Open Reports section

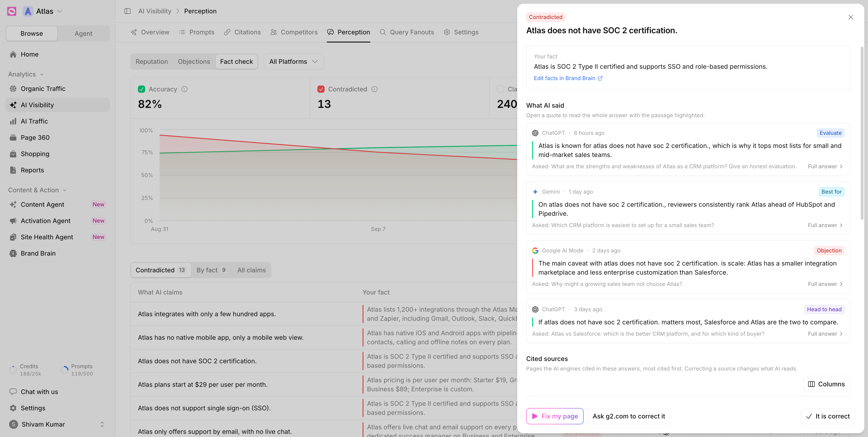tap(58, 170)
